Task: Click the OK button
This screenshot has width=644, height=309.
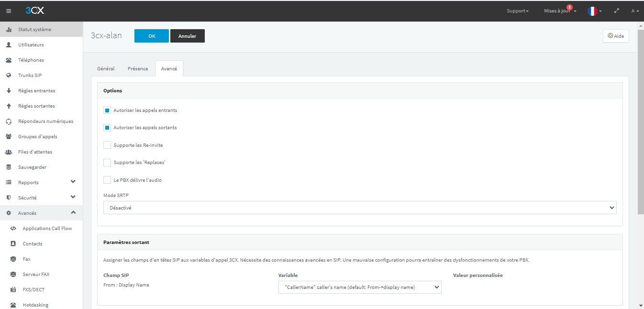Action: click(152, 36)
